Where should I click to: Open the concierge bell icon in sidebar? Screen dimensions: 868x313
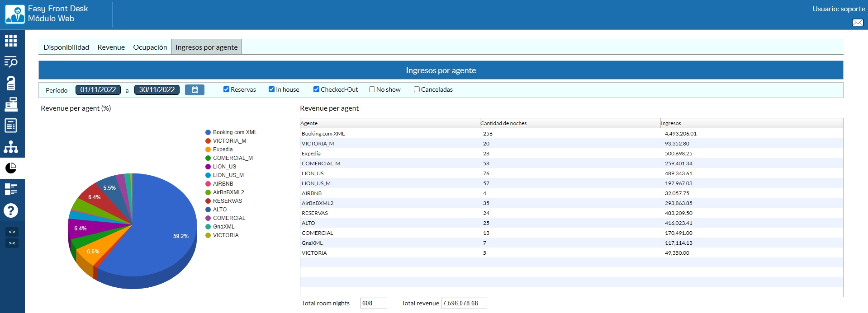pyautogui.click(x=11, y=83)
